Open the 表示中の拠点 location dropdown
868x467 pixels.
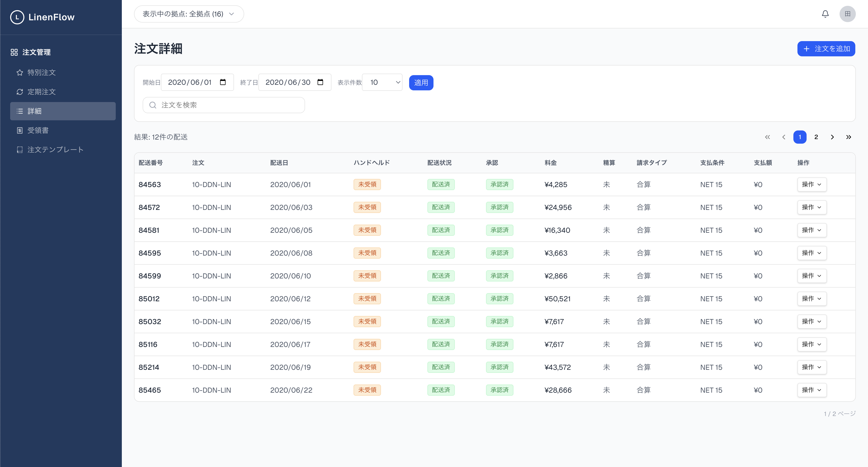[x=189, y=14]
